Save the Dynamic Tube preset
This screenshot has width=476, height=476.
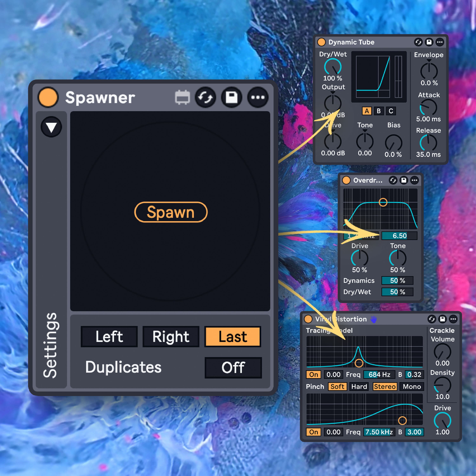coord(429,42)
